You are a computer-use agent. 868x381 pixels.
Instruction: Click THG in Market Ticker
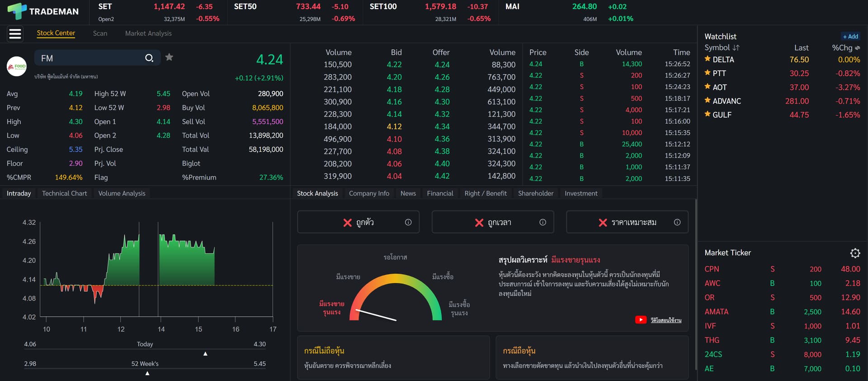(712, 340)
